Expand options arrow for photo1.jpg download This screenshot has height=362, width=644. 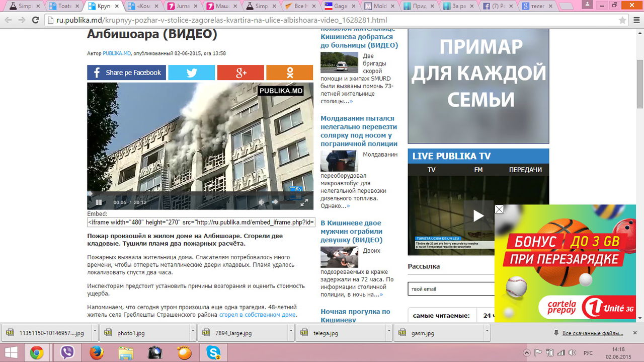193,333
